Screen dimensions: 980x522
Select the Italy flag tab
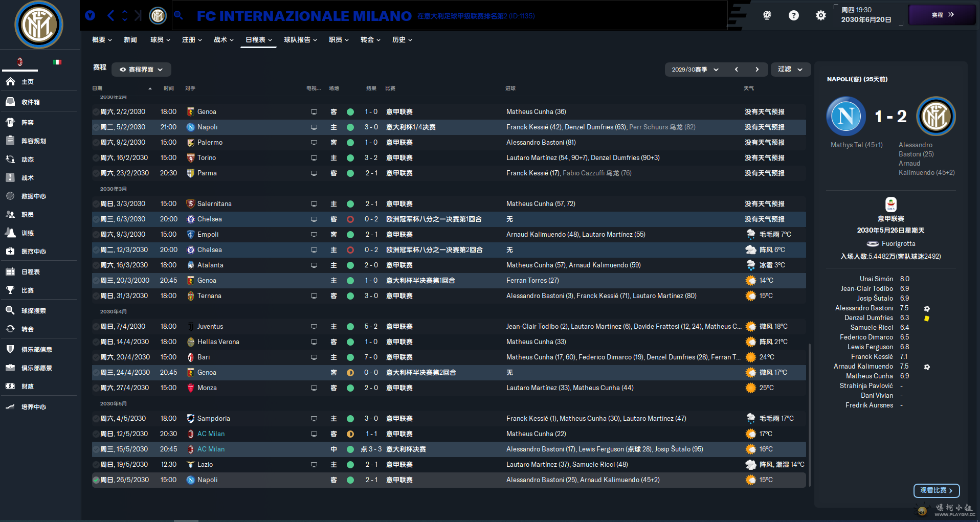[57, 62]
